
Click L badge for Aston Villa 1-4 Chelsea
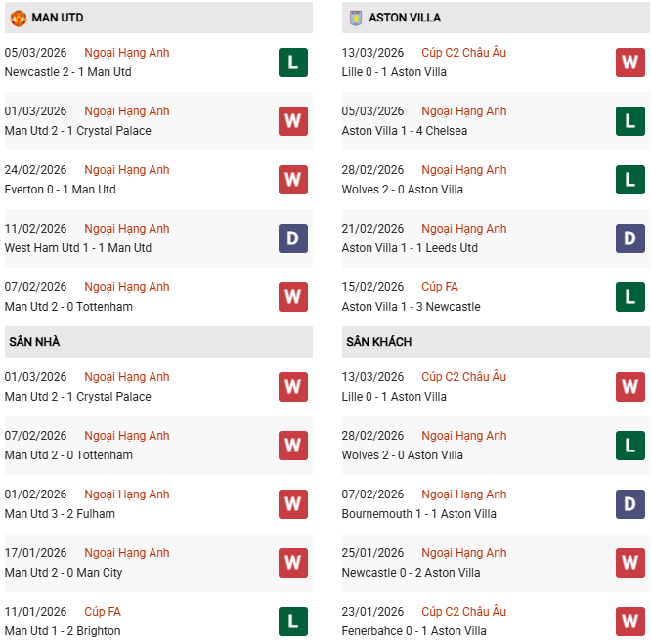[x=629, y=121]
